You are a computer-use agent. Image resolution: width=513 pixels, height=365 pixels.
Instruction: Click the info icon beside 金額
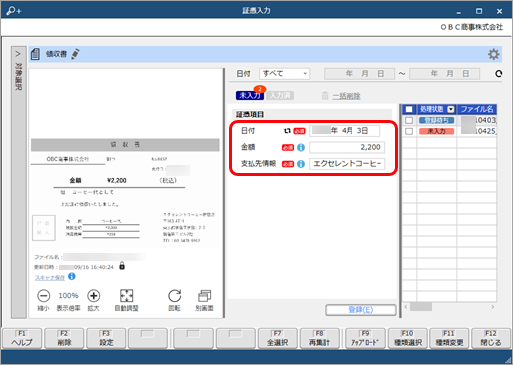click(x=301, y=147)
